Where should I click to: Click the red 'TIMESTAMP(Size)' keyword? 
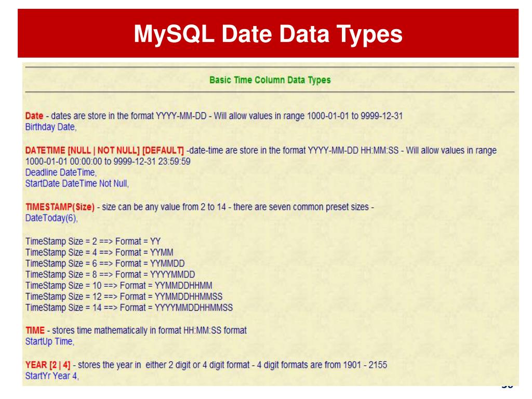[x=60, y=207]
